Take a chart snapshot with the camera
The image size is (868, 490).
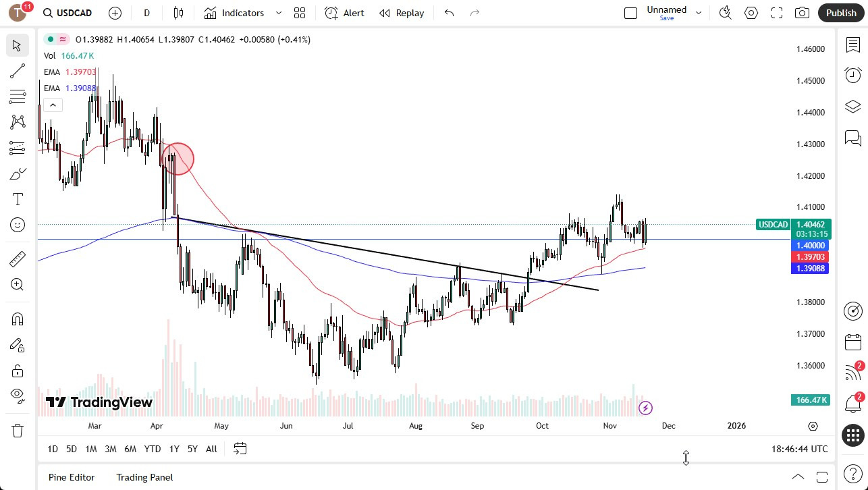803,13
